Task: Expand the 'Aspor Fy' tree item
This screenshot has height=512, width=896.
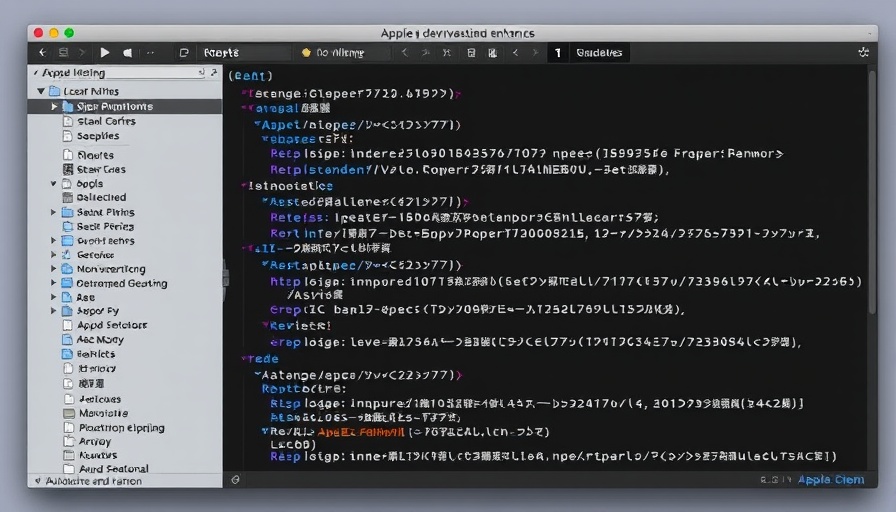Action: click(53, 311)
